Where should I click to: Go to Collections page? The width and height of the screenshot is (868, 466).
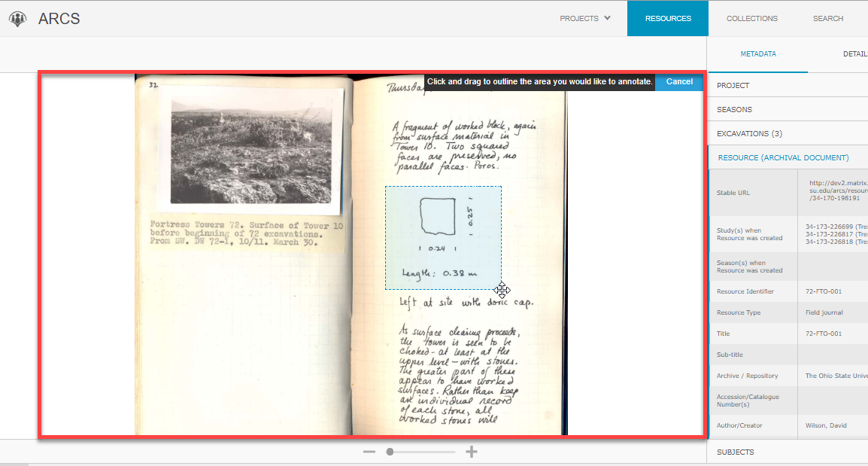[x=751, y=18]
